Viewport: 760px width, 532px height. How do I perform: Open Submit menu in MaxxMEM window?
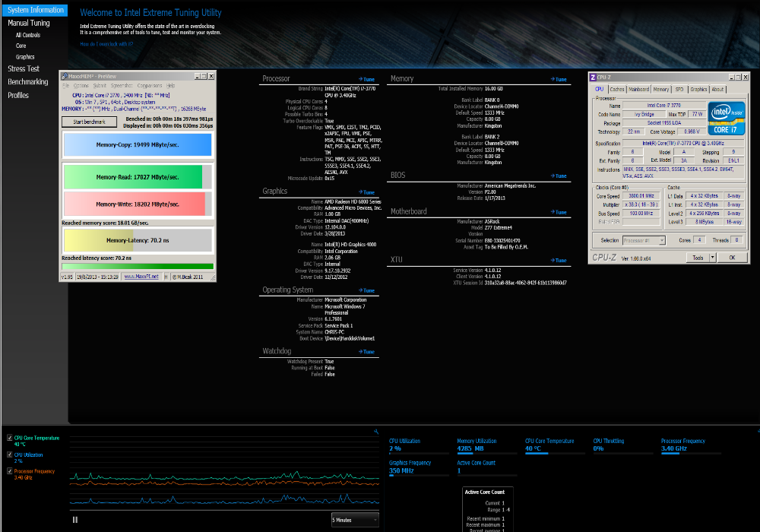[100, 86]
